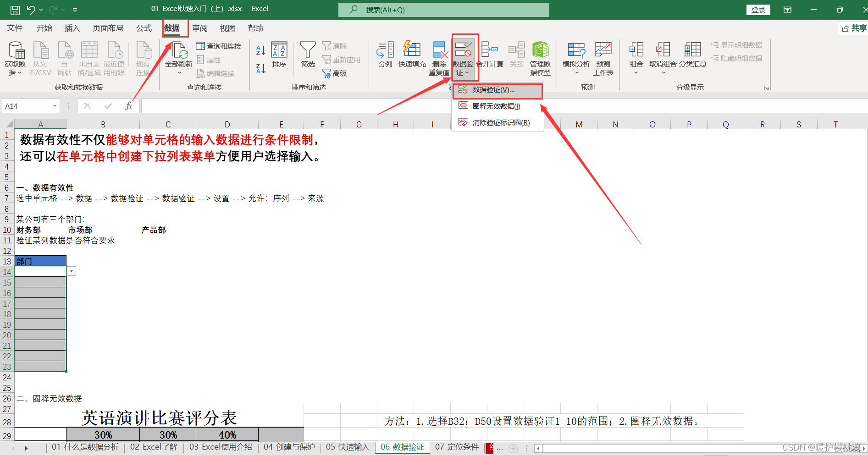Click the Sign in (登录) button

758,10
